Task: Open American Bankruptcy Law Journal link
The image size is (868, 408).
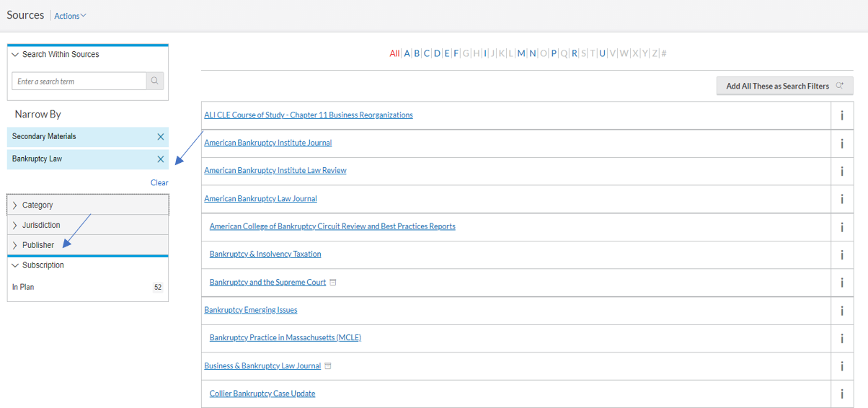Action: tap(260, 199)
